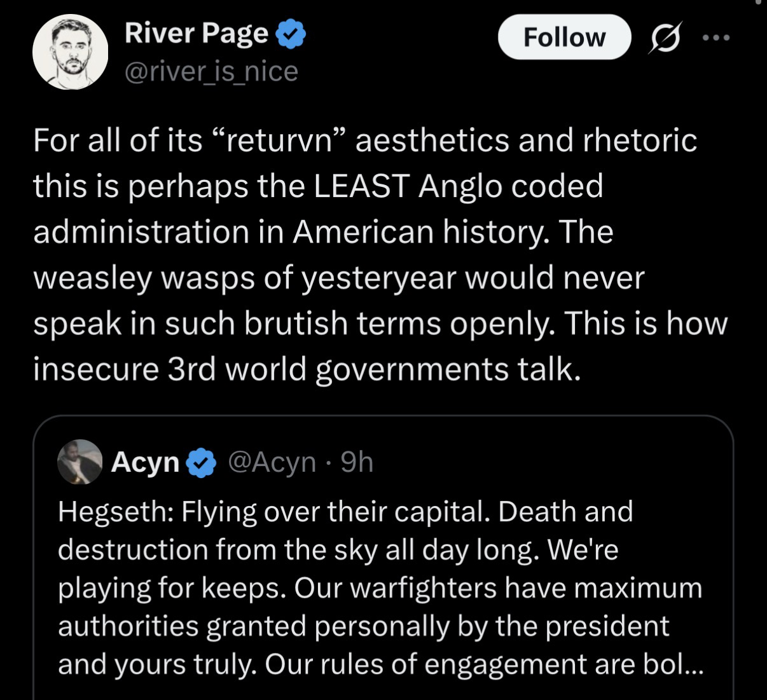Click the verified badge beside Acyn
Viewport: 767px width, 700px height.
[x=202, y=463]
